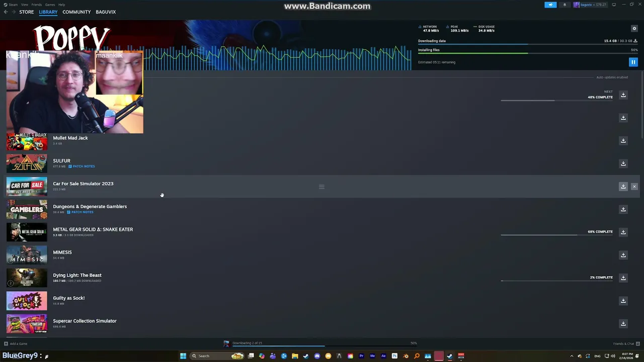Click bottom download progress bar
The width and height of the screenshot is (644, 362).
coord(325,346)
